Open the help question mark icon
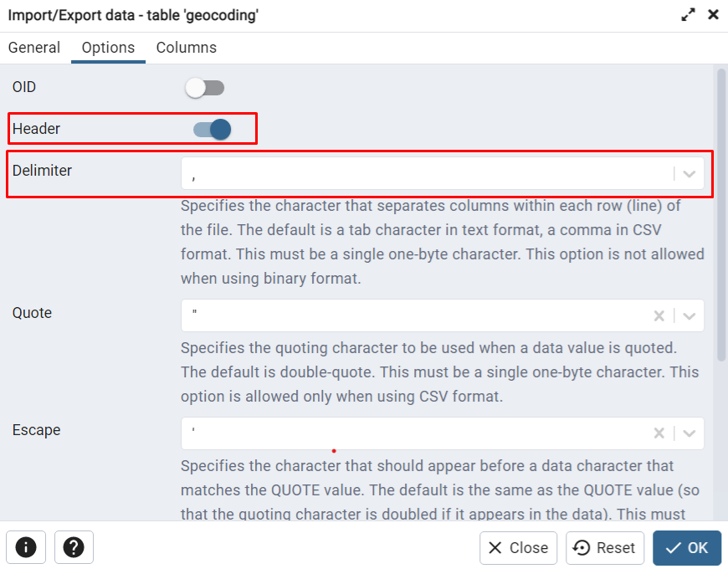The image size is (728, 574). coord(74,547)
